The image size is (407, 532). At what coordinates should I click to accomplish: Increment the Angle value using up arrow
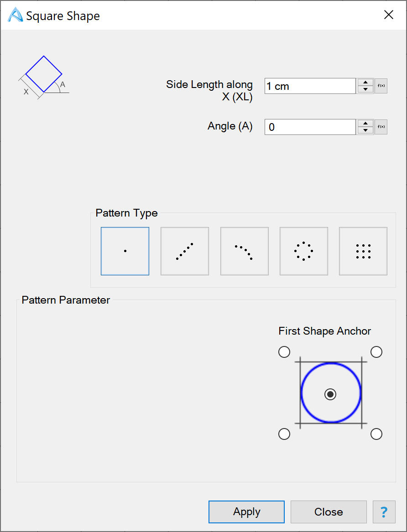pyautogui.click(x=365, y=124)
